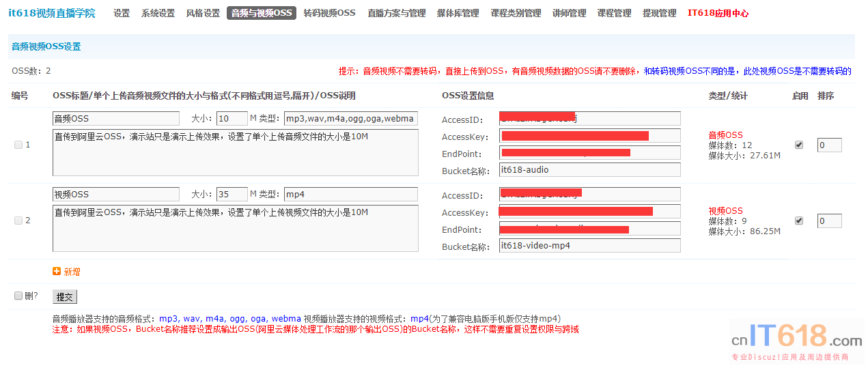Switch to the 系统设置 tab

(158, 13)
